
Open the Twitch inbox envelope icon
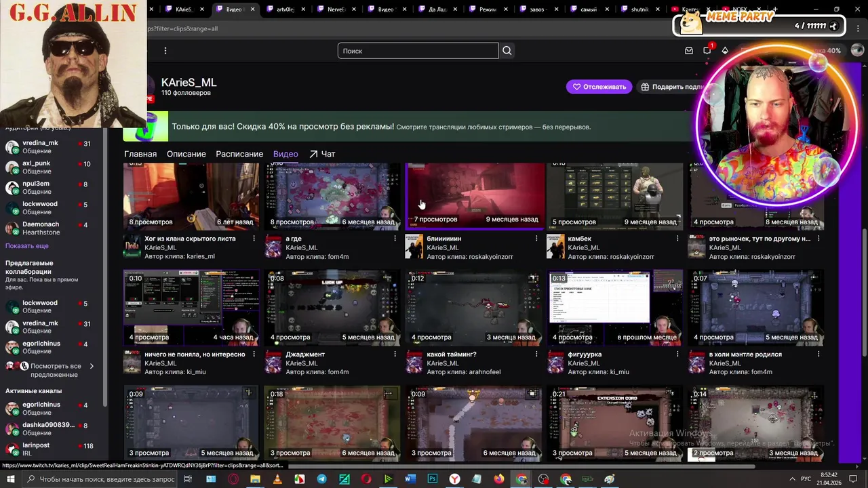coord(689,51)
